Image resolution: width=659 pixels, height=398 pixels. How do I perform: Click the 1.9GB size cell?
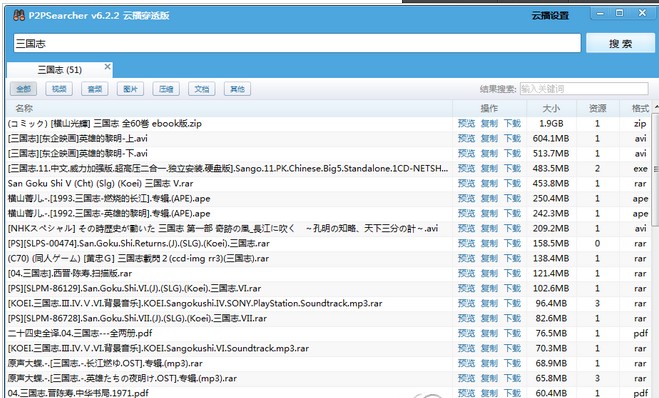551,124
